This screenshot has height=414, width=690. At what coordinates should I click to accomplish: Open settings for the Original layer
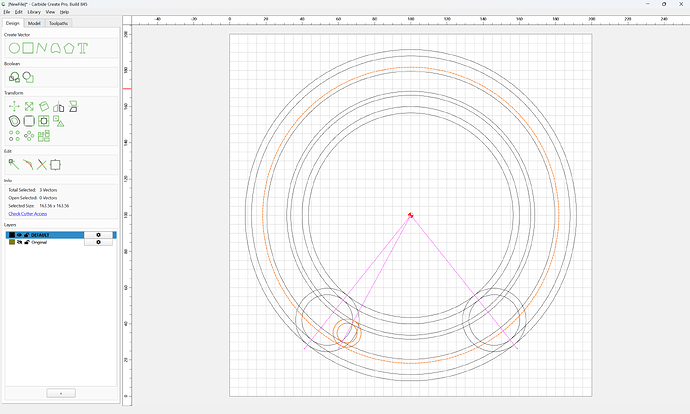98,242
